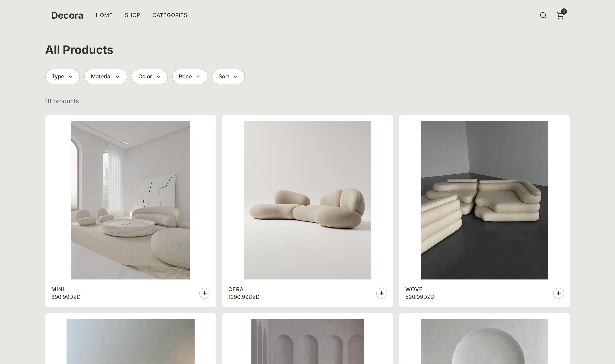Expand the Material filter dropdown
The width and height of the screenshot is (615, 364).
[106, 76]
